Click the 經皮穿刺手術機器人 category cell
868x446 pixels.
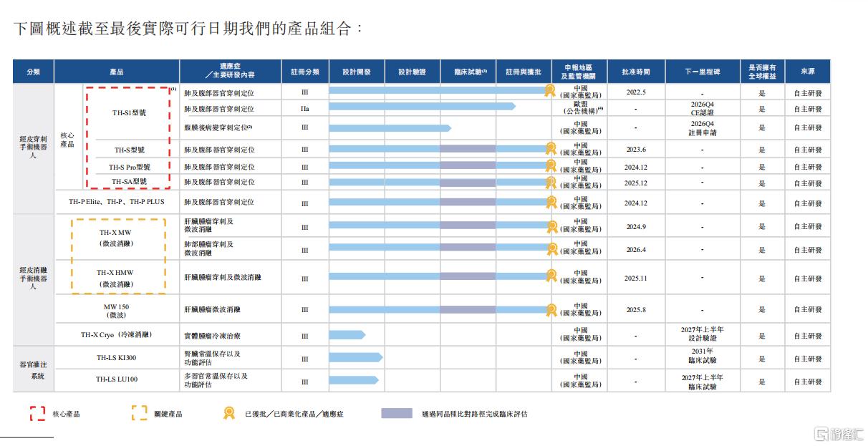(33, 147)
